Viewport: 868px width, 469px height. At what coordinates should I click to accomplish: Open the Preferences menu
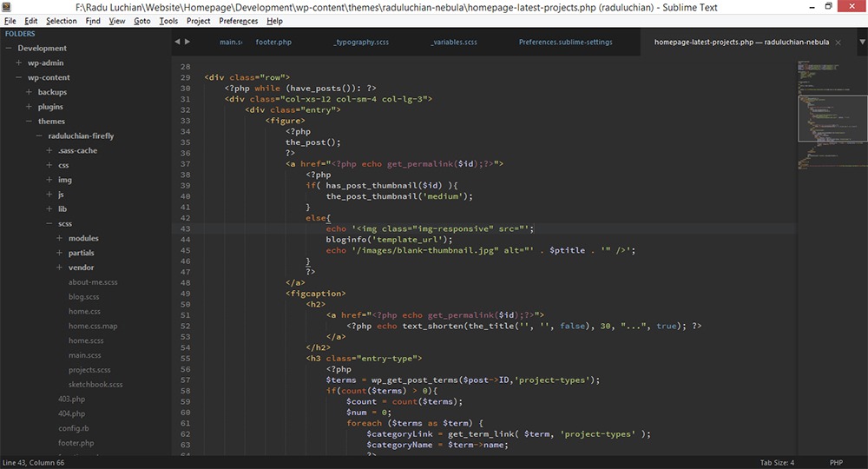pyautogui.click(x=238, y=21)
